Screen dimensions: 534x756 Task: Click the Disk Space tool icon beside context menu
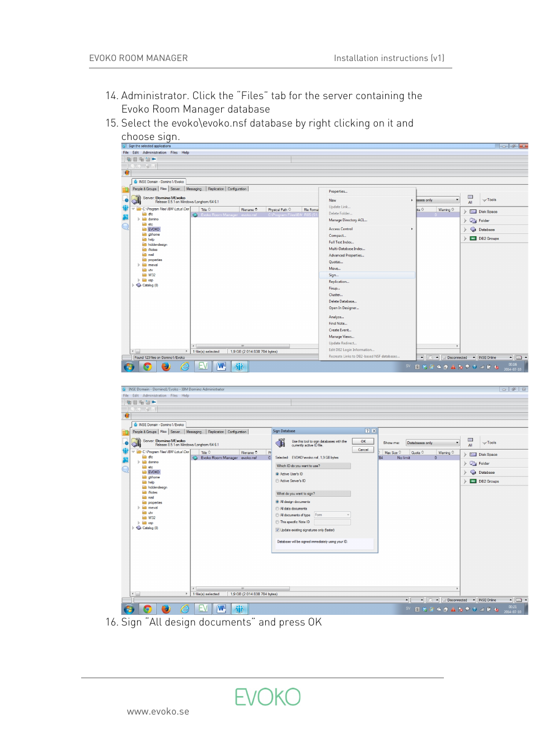(x=473, y=212)
